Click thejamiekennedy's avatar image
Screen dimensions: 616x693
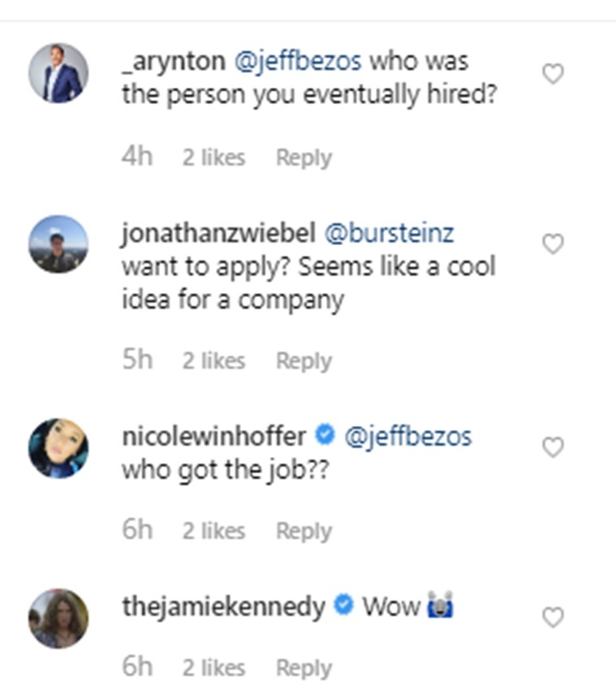(x=58, y=618)
